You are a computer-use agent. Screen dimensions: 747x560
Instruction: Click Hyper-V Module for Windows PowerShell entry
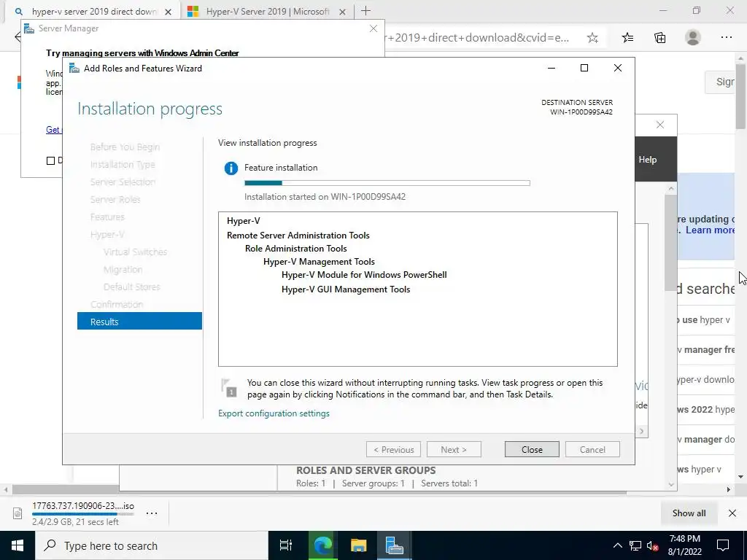click(364, 275)
